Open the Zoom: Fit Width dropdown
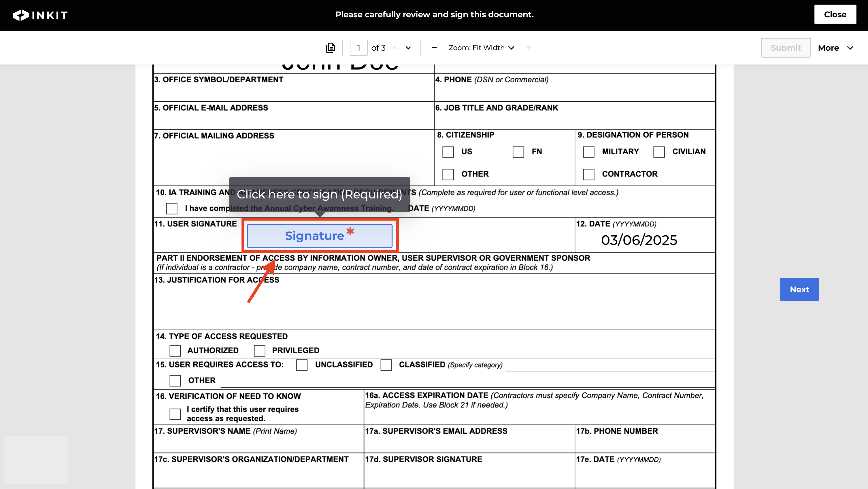This screenshot has height=489, width=868. point(481,48)
